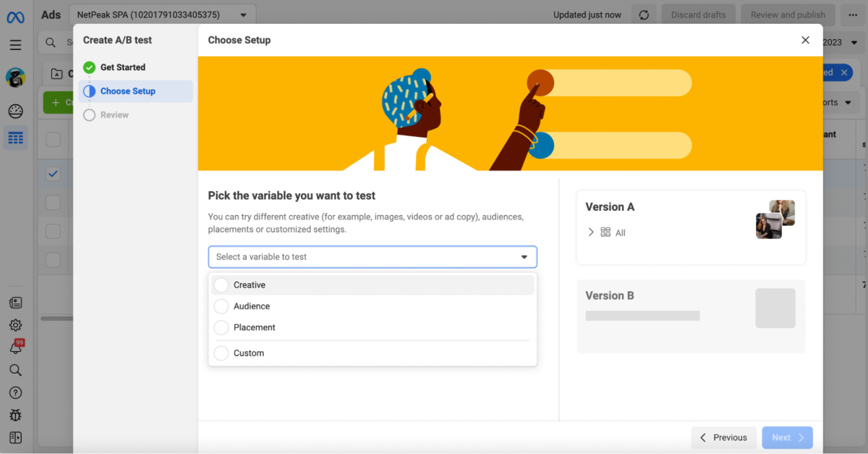Click the sidebar Search magnifier icon
Viewport: 868px width, 454px height.
point(15,370)
